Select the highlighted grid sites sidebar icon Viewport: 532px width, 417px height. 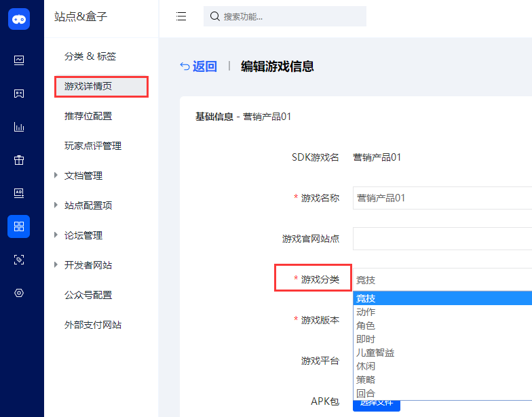(19, 226)
